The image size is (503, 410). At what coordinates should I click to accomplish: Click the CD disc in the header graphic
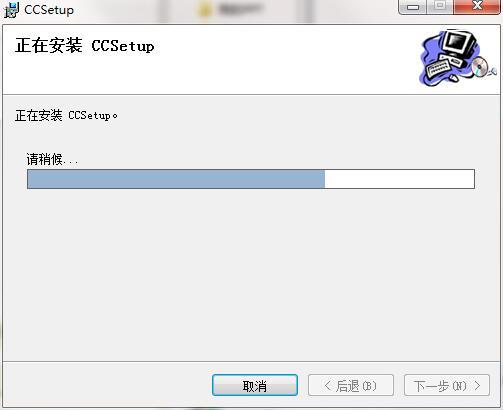pos(480,66)
